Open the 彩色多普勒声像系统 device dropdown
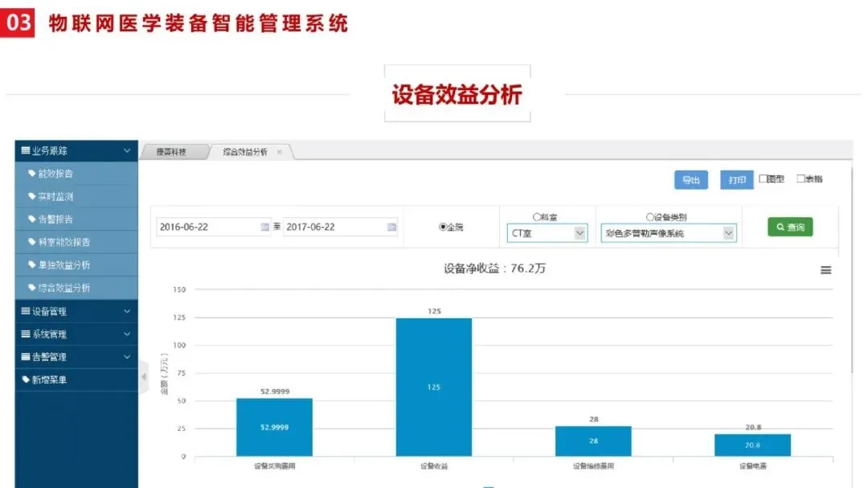This screenshot has height=488, width=868. pyautogui.click(x=668, y=233)
